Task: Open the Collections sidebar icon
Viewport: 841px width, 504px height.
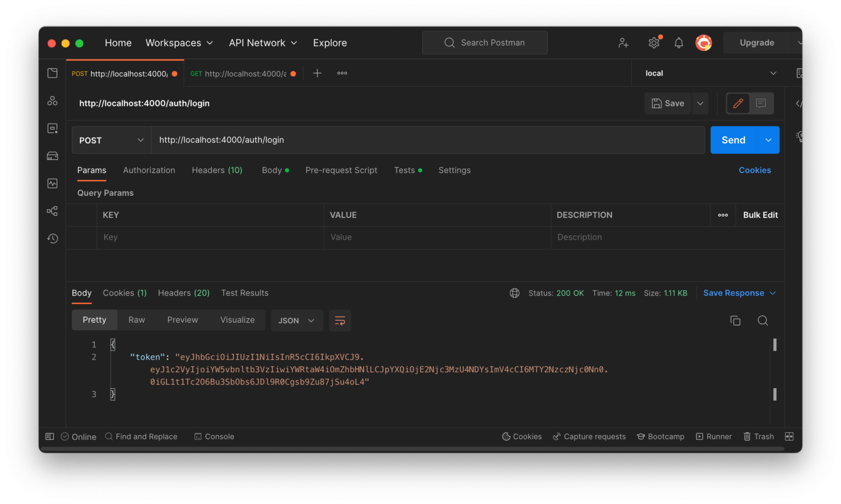Action: coord(52,73)
